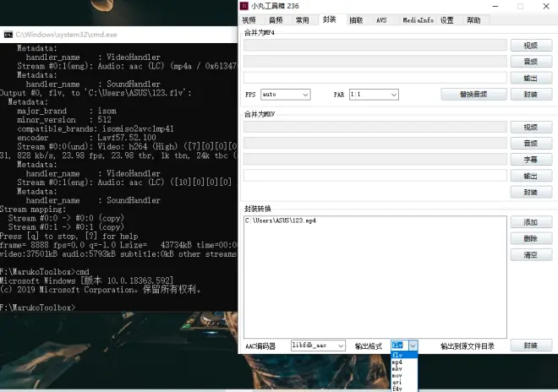
Task: Select the 封装 tab
Action: coord(329,19)
